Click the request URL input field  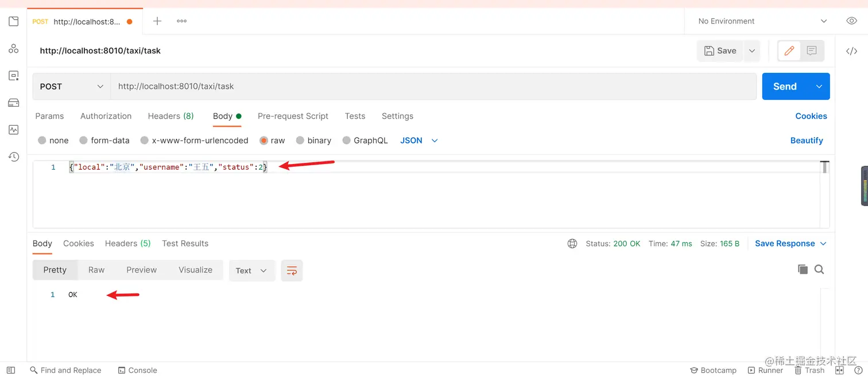point(433,87)
